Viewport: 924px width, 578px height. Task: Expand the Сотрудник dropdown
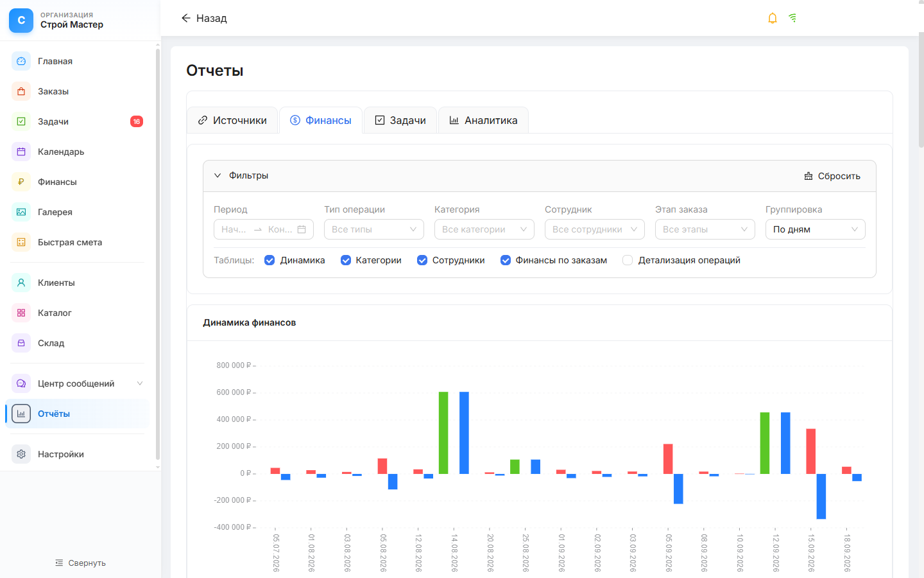tap(595, 229)
